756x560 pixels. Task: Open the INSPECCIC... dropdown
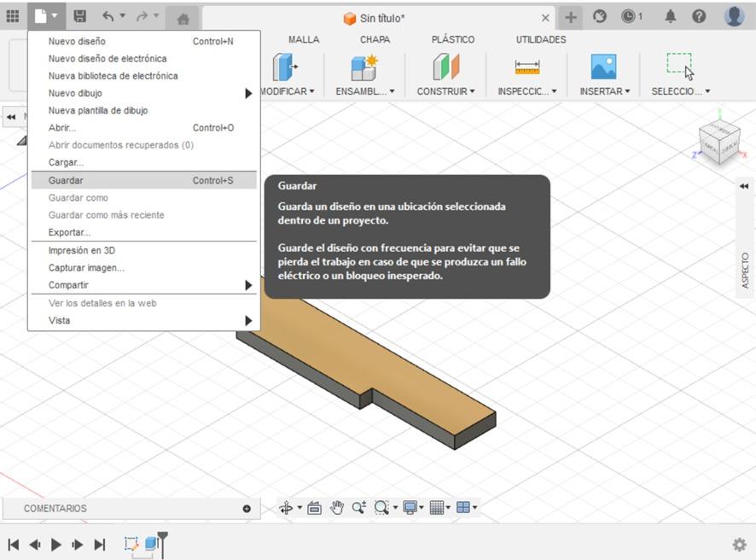[527, 91]
